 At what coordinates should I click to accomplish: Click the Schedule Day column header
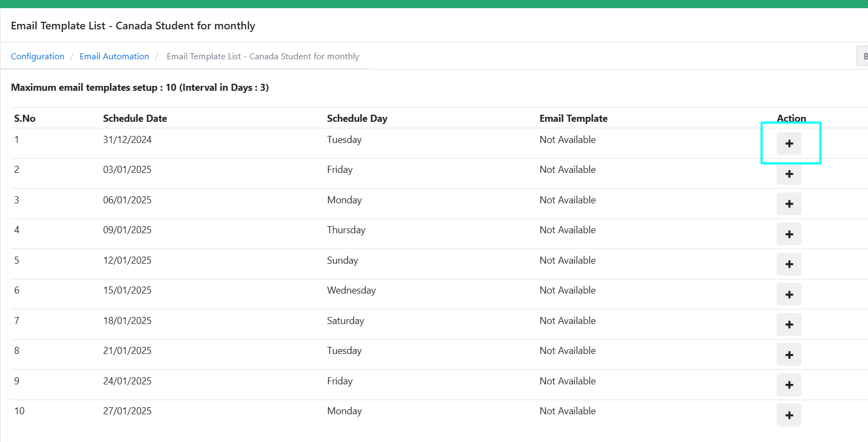tap(357, 119)
